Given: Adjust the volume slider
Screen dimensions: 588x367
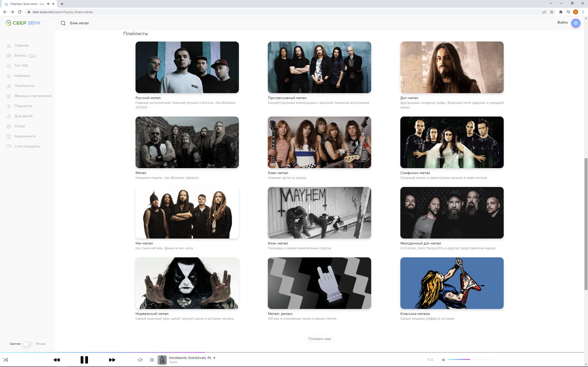Looking at the screenshot, I should (470, 359).
